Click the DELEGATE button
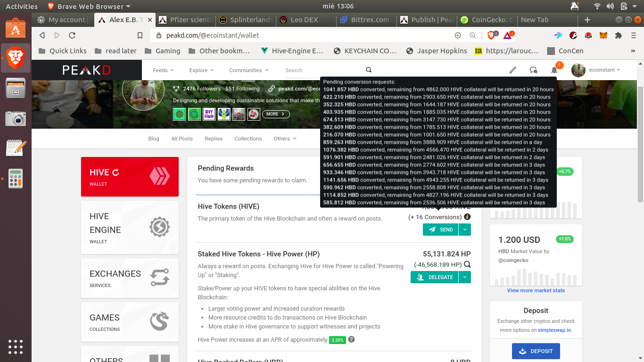Viewport: 644px width, 362px height. coord(434,277)
